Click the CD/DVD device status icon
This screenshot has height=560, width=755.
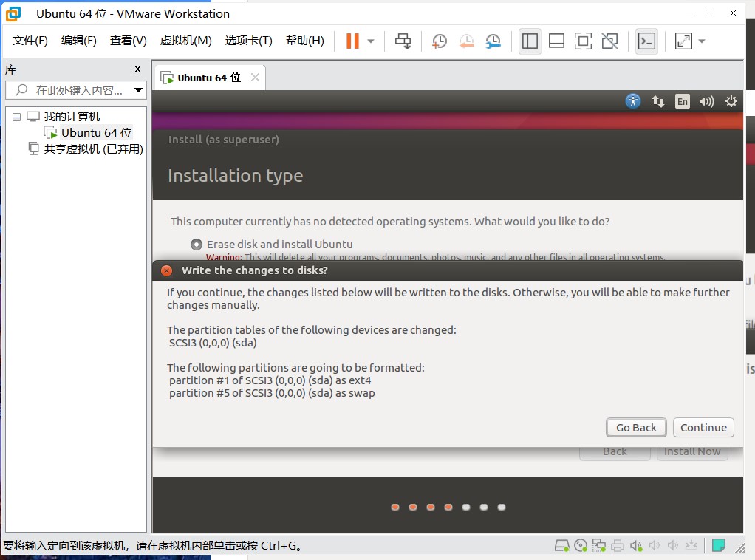click(x=581, y=546)
